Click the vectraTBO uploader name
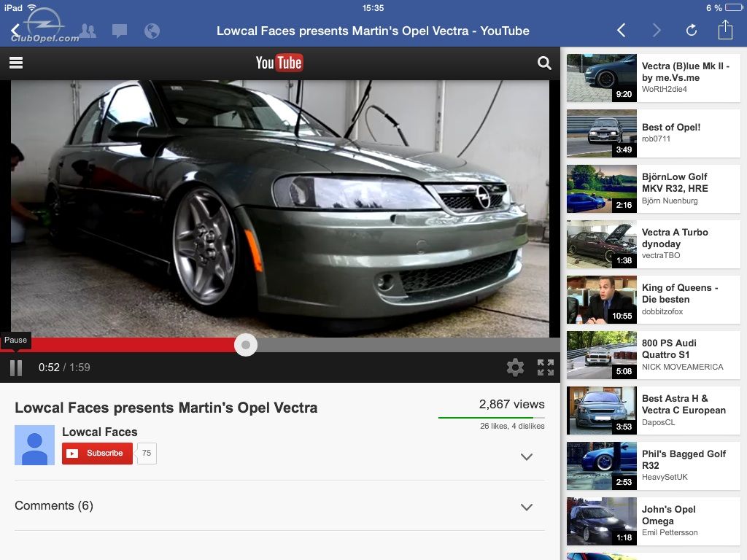The image size is (747, 560). coord(661,256)
